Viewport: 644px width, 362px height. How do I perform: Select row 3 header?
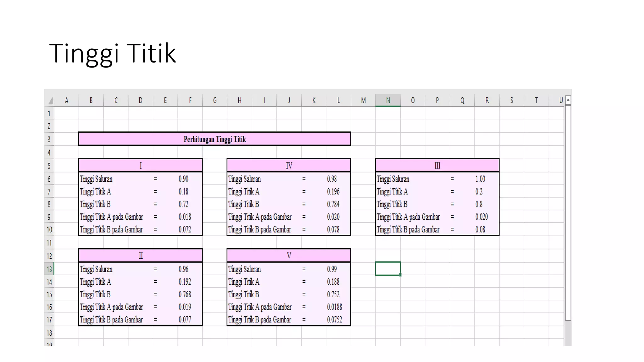[49, 139]
